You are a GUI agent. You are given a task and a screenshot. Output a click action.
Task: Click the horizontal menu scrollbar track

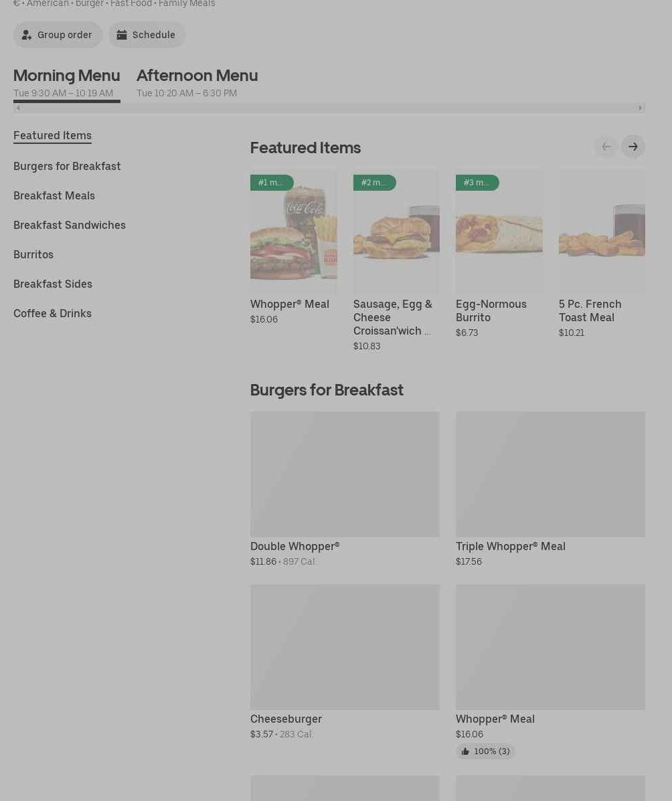(x=328, y=108)
